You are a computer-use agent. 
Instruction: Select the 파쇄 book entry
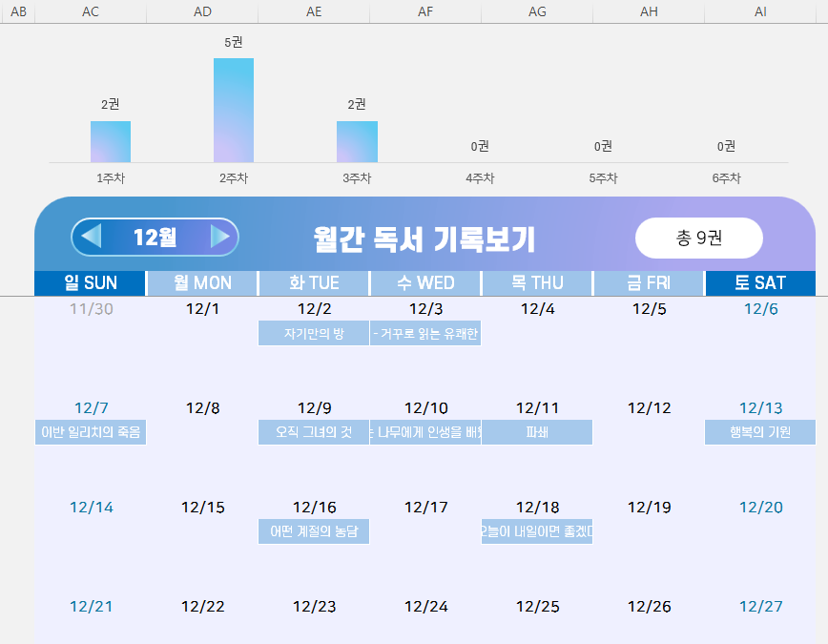click(x=537, y=432)
